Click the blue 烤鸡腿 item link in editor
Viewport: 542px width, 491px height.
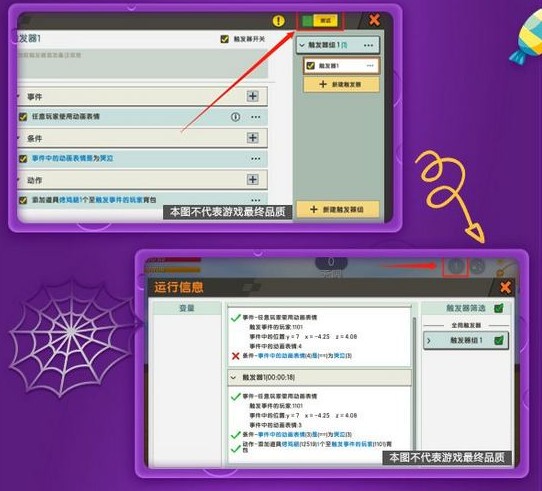point(69,200)
